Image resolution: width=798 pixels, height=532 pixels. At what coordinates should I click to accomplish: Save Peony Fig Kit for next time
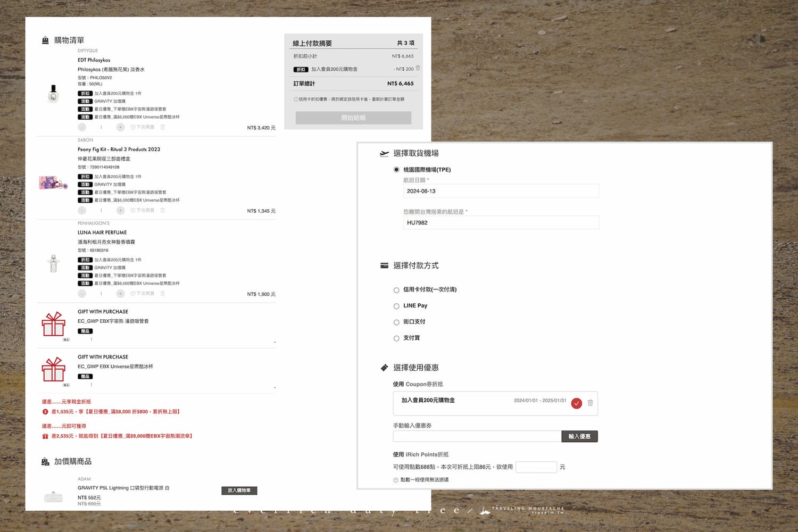point(143,210)
